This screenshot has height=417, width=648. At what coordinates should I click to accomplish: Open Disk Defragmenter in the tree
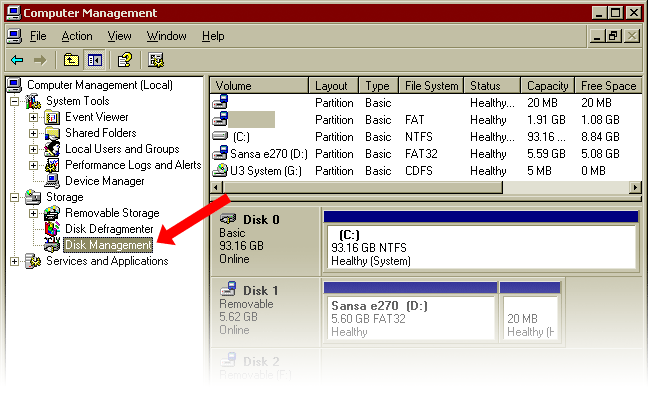pyautogui.click(x=109, y=229)
